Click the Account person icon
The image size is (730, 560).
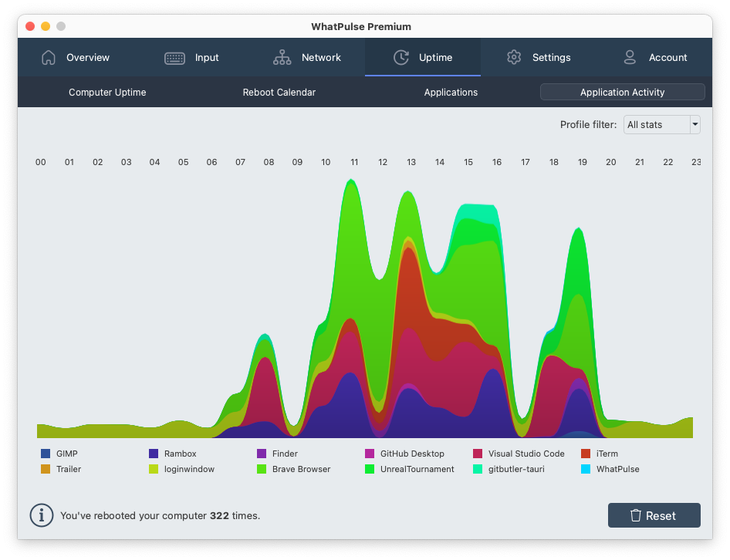pyautogui.click(x=630, y=57)
